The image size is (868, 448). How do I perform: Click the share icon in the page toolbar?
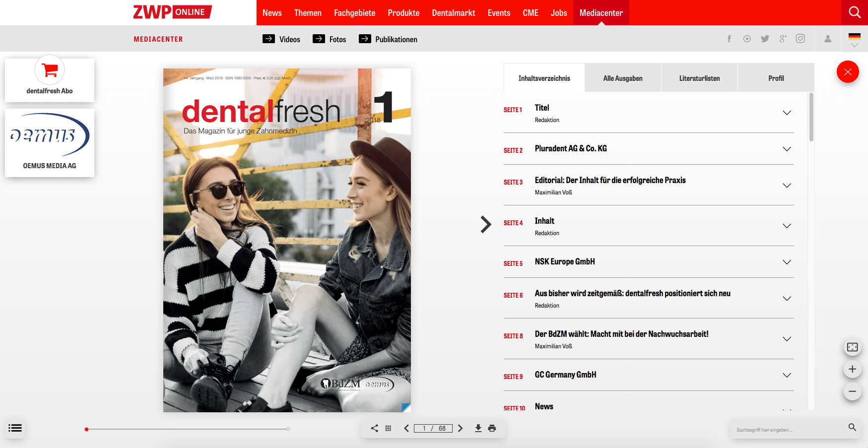tap(375, 428)
